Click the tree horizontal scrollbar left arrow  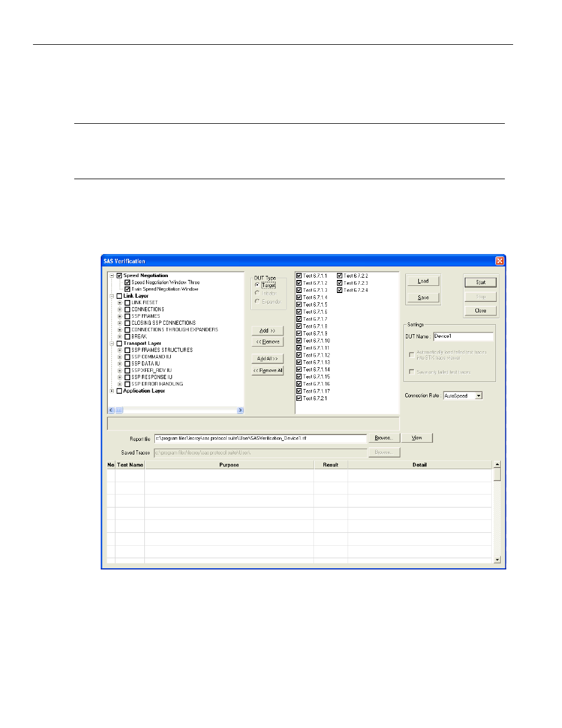coord(111,410)
